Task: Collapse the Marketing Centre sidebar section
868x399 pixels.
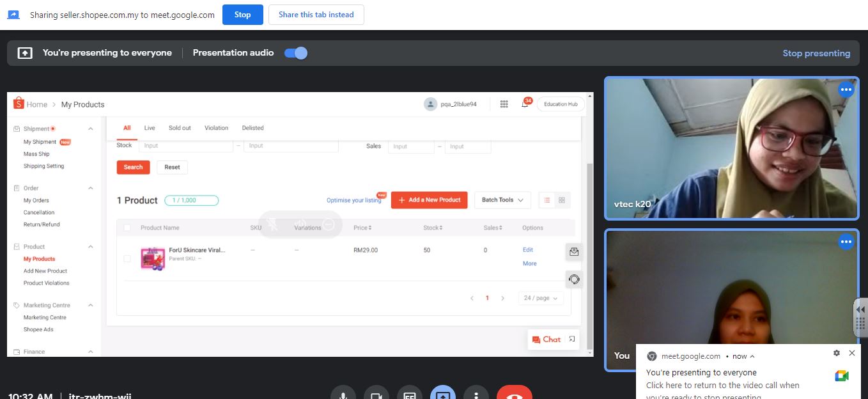Action: coord(91,306)
